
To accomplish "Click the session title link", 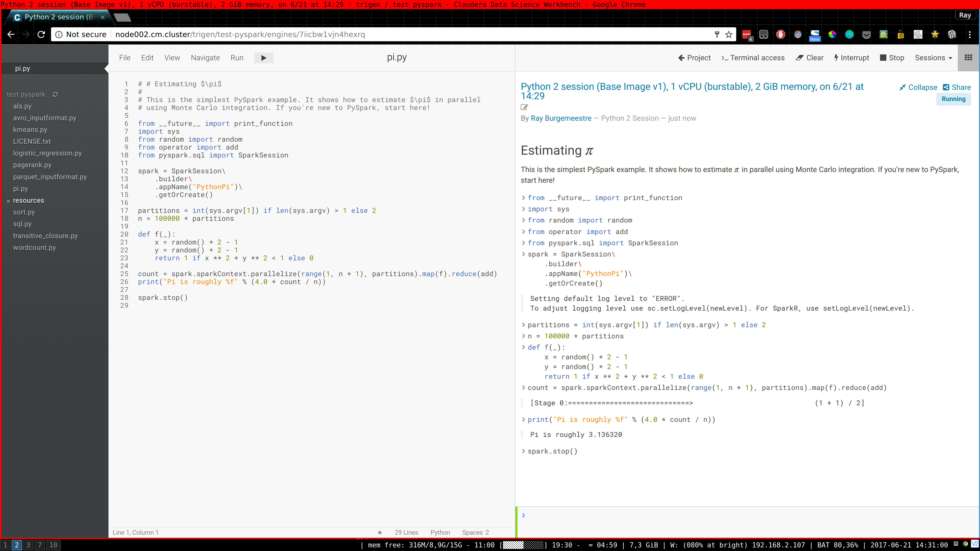I will click(x=692, y=91).
